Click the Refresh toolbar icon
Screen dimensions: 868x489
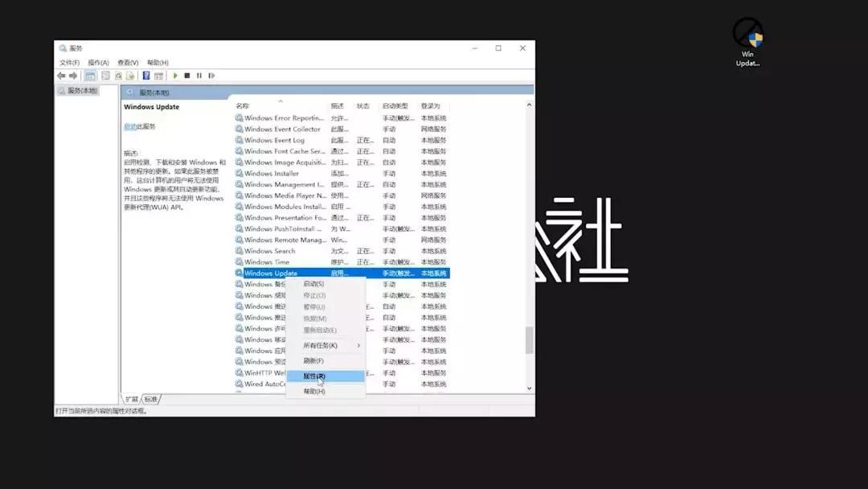(x=118, y=75)
